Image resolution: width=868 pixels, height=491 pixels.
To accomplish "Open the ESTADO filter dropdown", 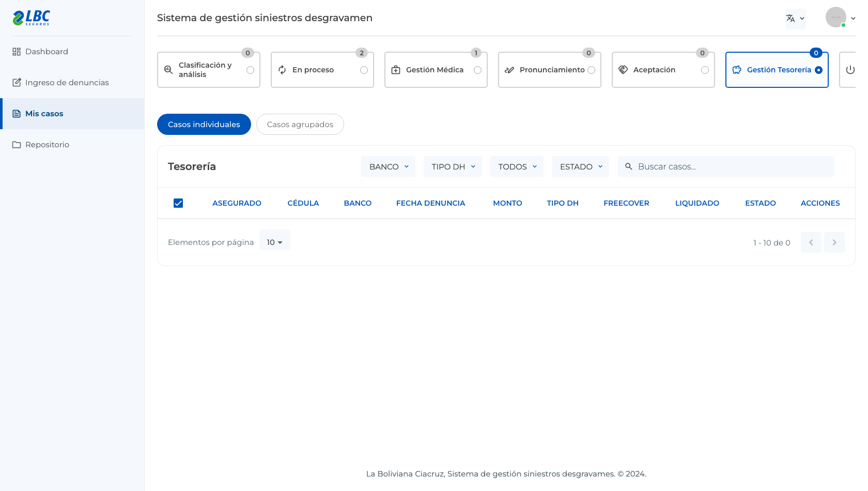I will pos(581,166).
